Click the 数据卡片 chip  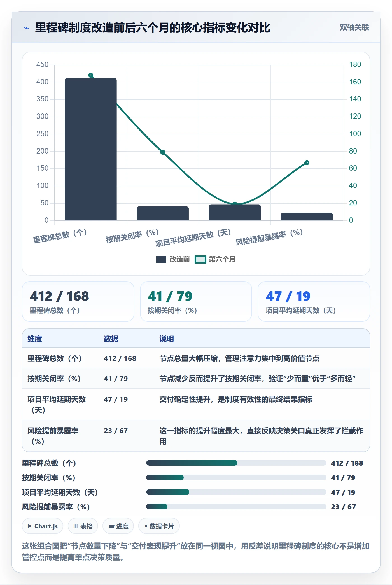coord(159,526)
